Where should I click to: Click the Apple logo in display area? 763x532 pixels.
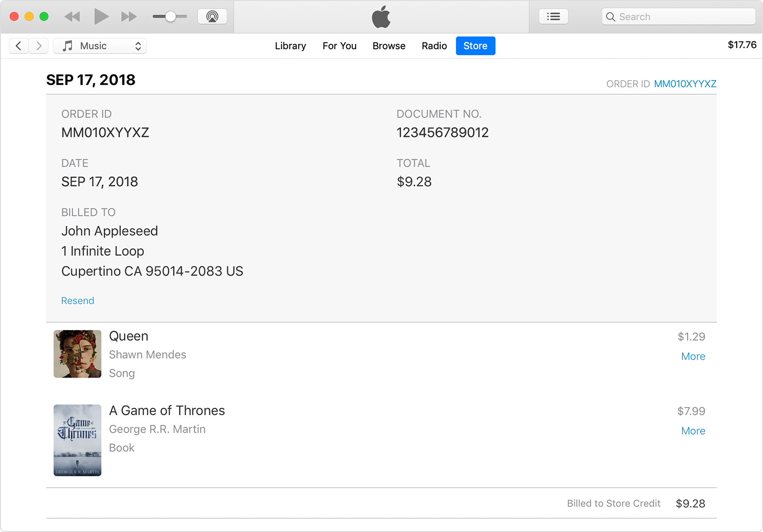pyautogui.click(x=381, y=17)
